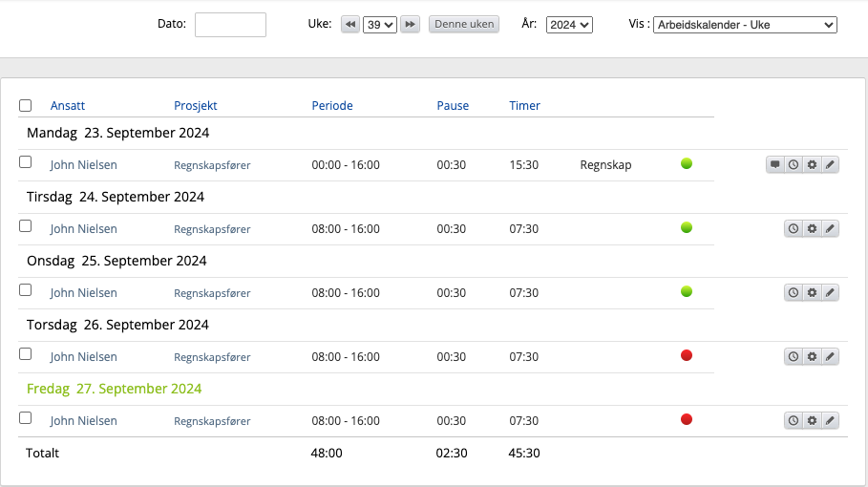868x487 pixels.
Task: Open John Nielsen link on Onsdag row
Action: click(x=84, y=293)
